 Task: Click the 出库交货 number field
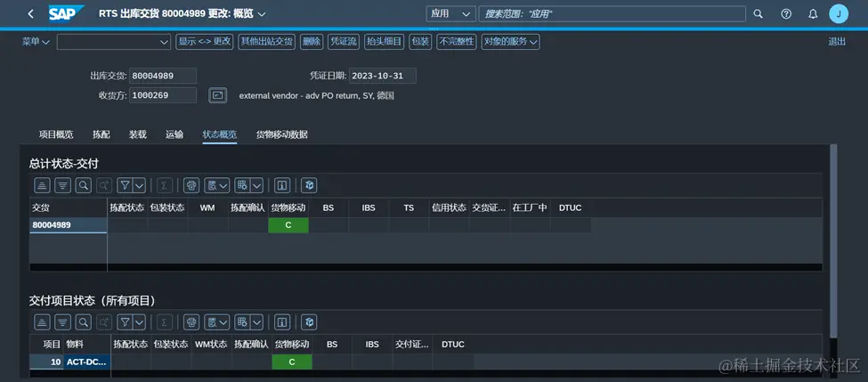[163, 76]
